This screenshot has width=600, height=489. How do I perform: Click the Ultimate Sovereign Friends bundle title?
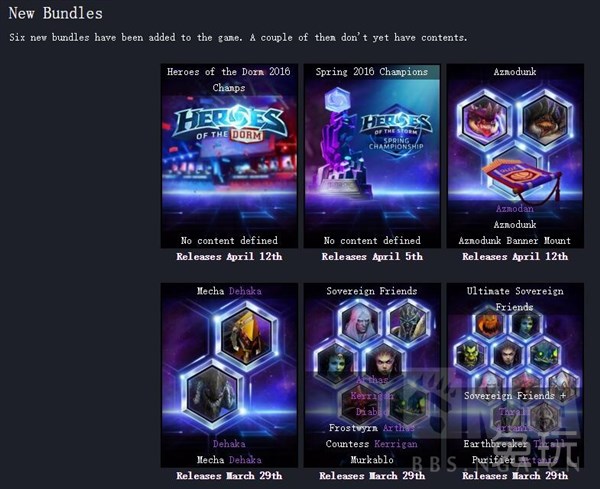point(515,299)
